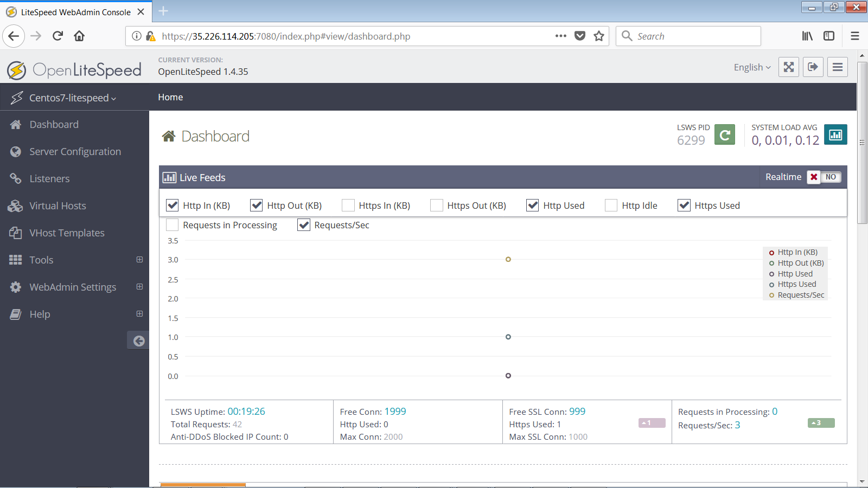
Task: Go to Virtual Hosts in sidebar
Action: 58,206
